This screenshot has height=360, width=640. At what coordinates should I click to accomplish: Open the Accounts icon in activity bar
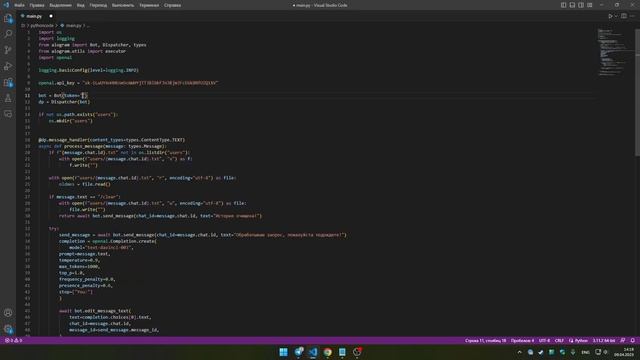8,313
